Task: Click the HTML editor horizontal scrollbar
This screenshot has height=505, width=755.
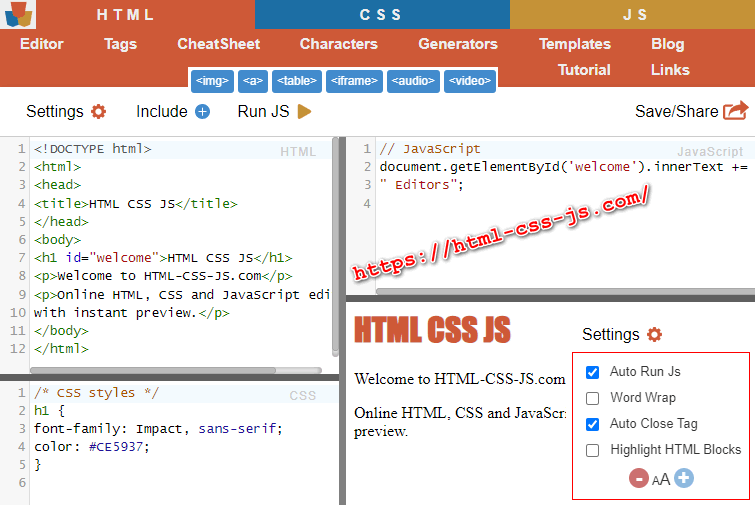Action: [x=150, y=369]
